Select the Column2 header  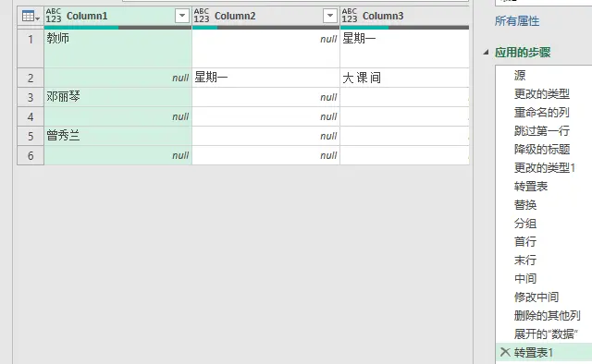265,17
